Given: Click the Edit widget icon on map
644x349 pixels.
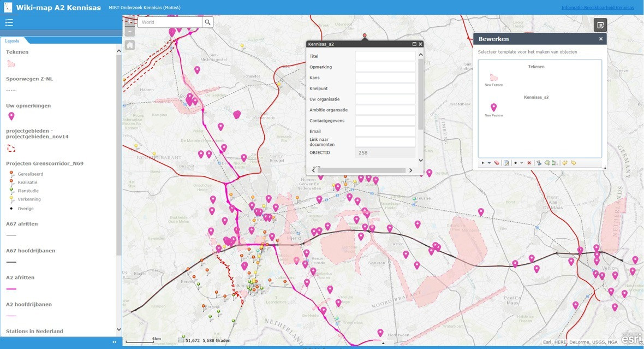Looking at the screenshot, I should click(x=600, y=25).
